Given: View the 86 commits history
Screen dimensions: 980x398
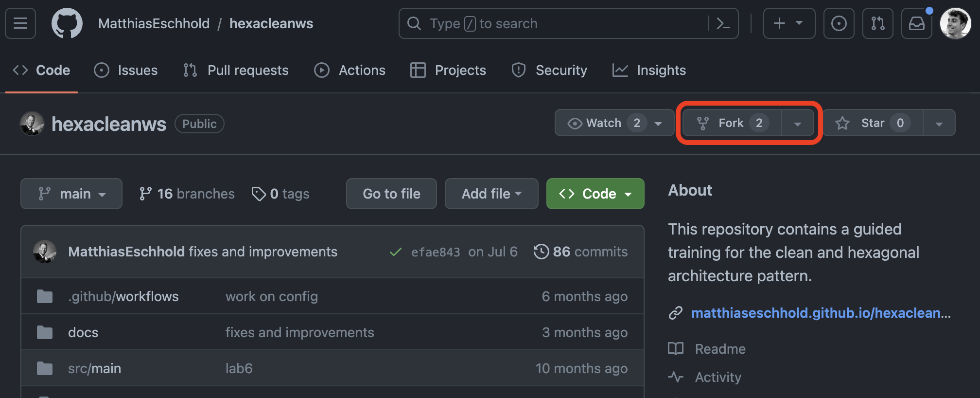Looking at the screenshot, I should click(580, 252).
